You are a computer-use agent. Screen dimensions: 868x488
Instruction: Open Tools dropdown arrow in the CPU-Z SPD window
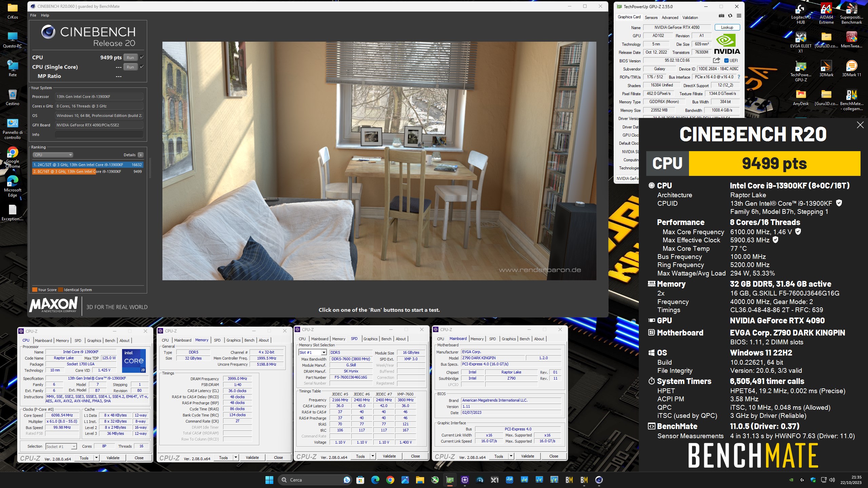[x=373, y=456]
